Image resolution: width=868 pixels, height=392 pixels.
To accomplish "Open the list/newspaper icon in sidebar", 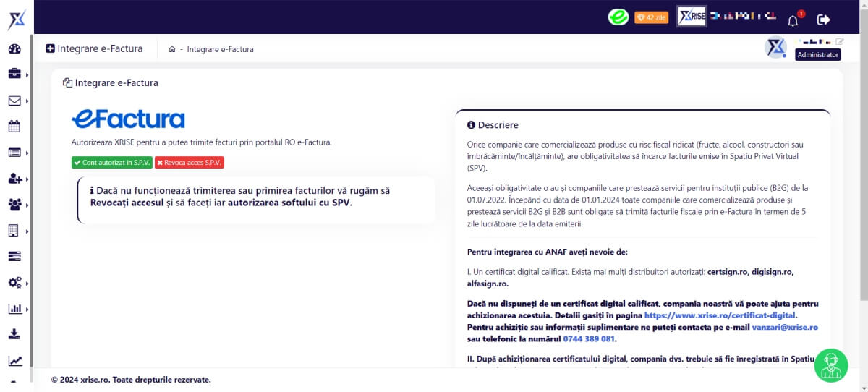I will (14, 153).
